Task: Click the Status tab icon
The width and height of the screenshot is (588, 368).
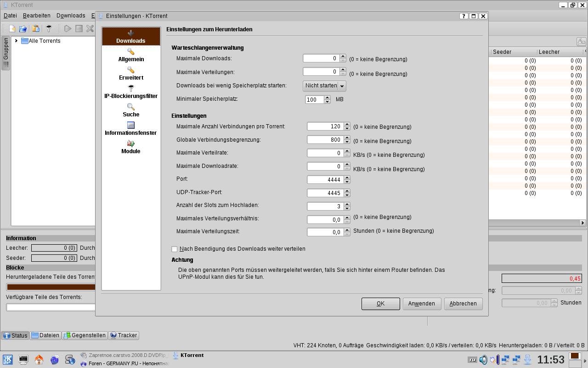Action: [x=7, y=335]
